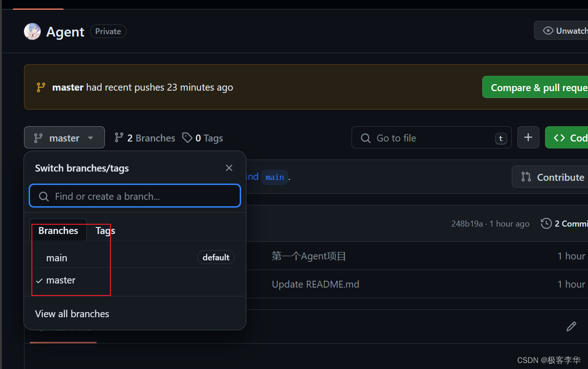Open the 0 Tags link
The image size is (588, 369).
tap(203, 138)
